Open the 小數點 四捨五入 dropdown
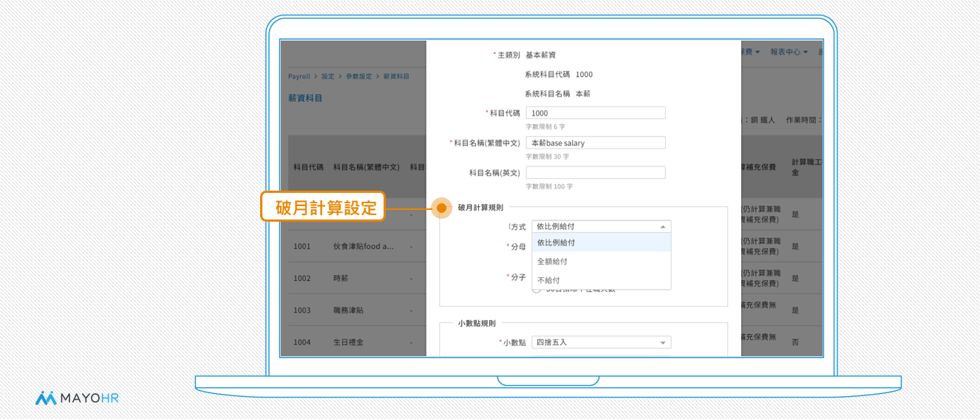The width and height of the screenshot is (980, 419). click(x=601, y=342)
